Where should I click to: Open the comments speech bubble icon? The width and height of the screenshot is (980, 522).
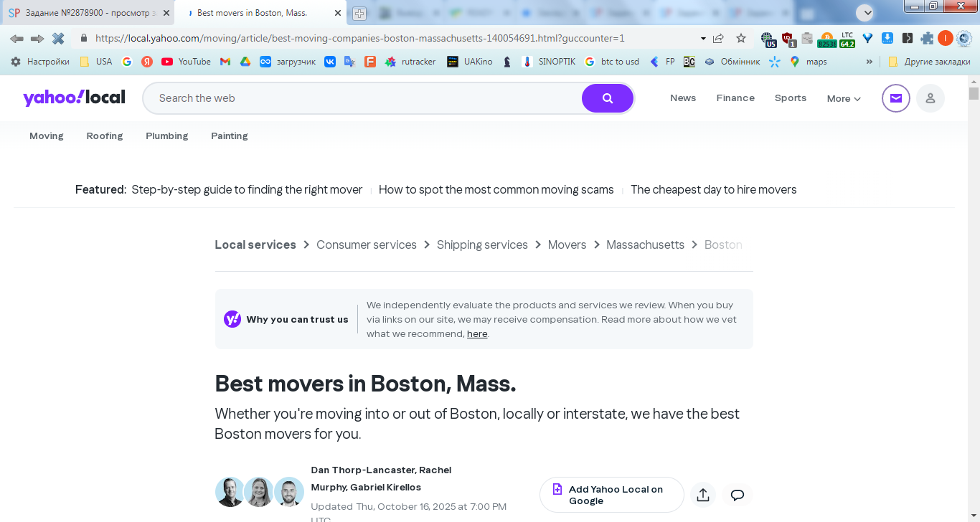pos(738,495)
